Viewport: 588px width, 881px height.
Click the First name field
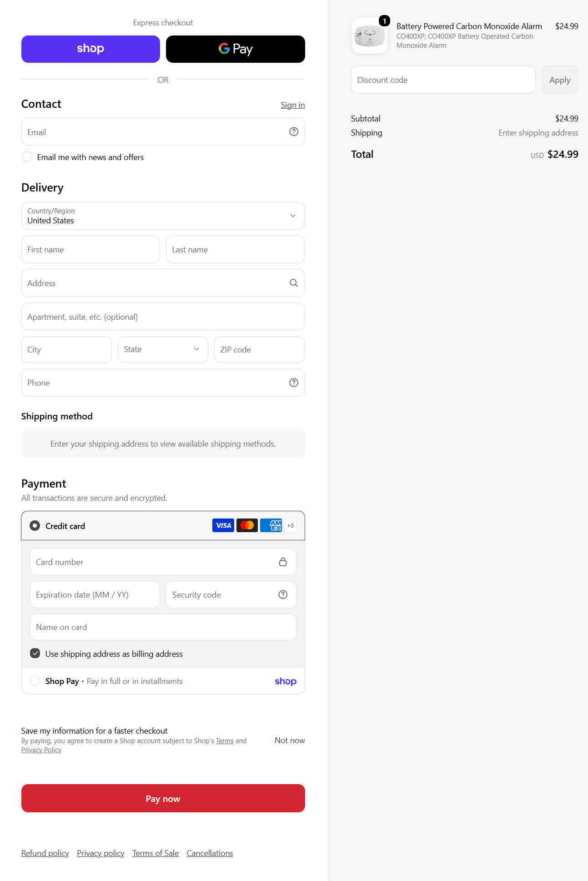90,249
